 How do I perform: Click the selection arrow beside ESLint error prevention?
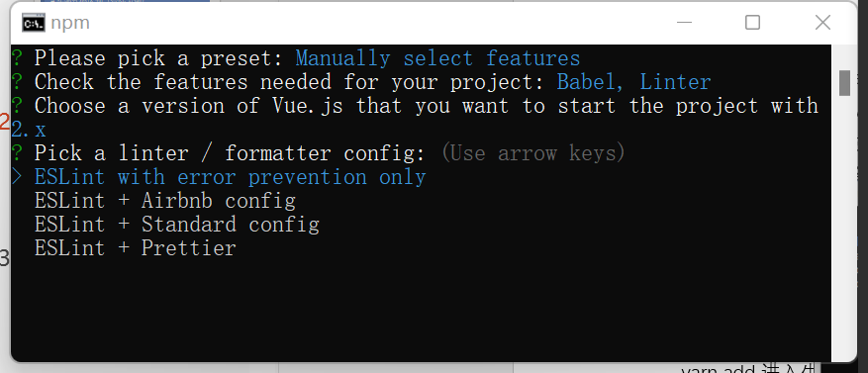coord(17,177)
